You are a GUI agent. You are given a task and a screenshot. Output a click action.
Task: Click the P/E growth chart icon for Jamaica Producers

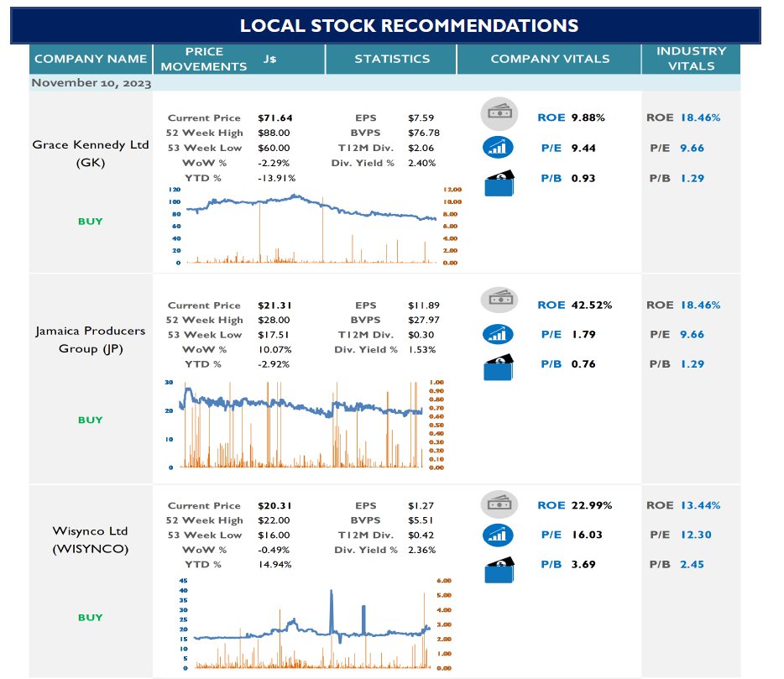[x=498, y=334]
